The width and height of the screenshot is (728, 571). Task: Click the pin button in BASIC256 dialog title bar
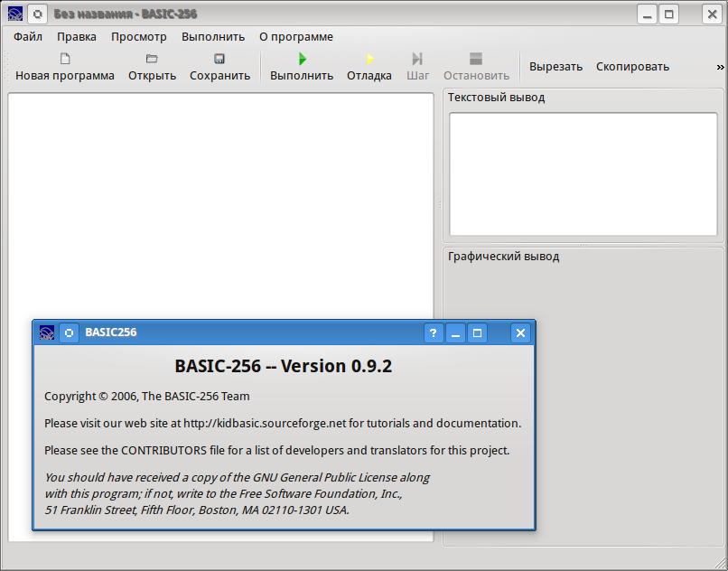pos(70,332)
